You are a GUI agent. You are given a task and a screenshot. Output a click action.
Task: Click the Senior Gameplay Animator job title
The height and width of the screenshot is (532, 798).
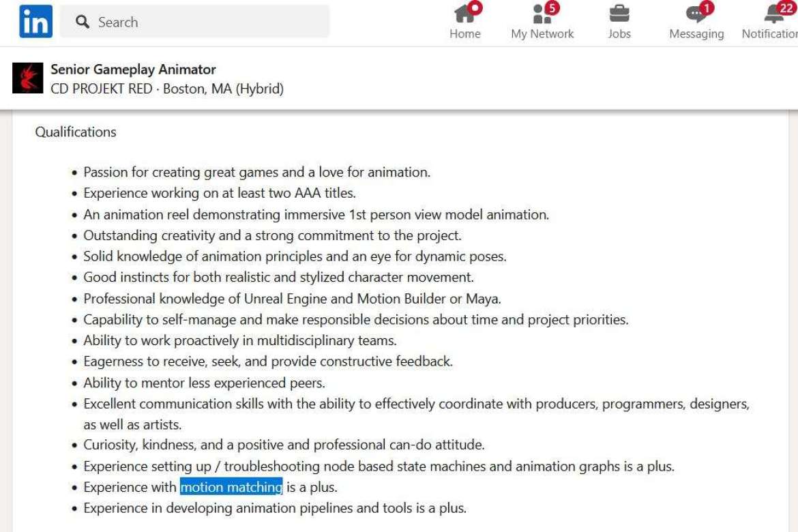pyautogui.click(x=133, y=70)
